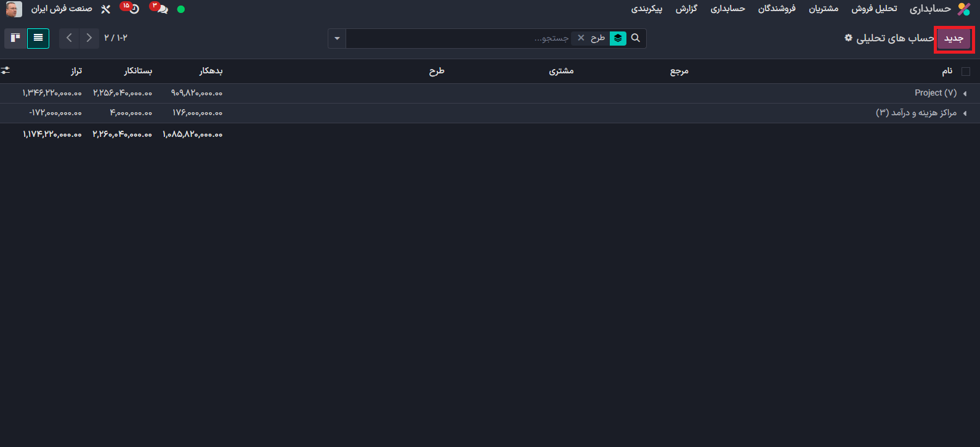This screenshot has width=980, height=447.
Task: Tick the select-all checkbox beside نام
Action: click(x=965, y=72)
